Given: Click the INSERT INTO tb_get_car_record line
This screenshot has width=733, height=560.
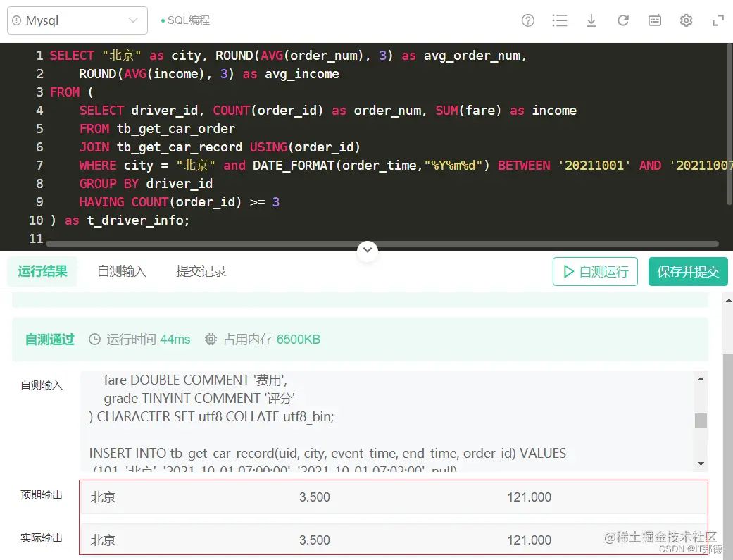Looking at the screenshot, I should coord(327,454).
